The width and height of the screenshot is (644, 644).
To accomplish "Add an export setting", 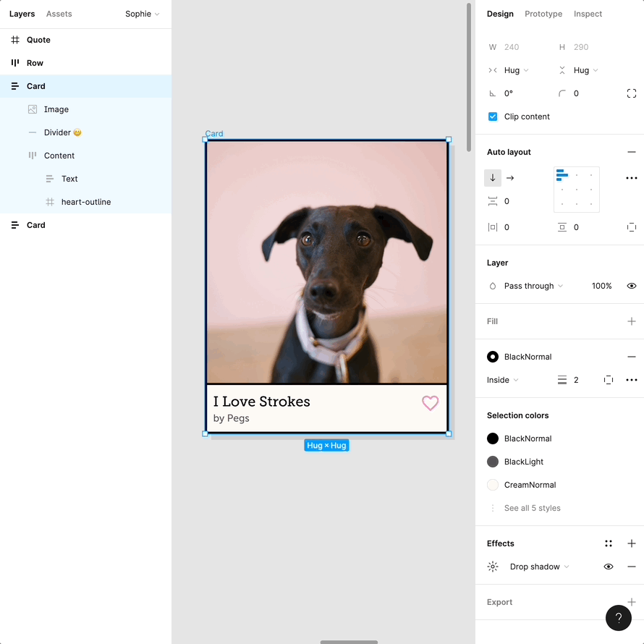I will point(632,602).
